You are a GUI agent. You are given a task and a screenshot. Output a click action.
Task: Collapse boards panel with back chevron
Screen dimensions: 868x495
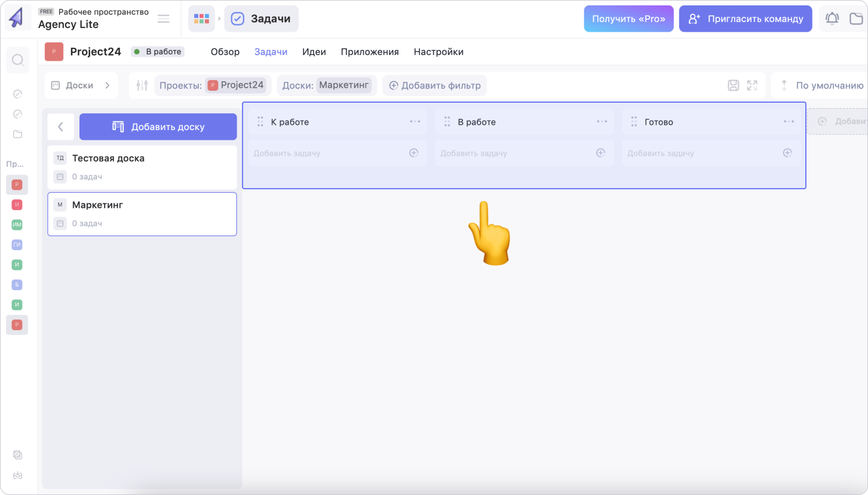click(x=60, y=127)
